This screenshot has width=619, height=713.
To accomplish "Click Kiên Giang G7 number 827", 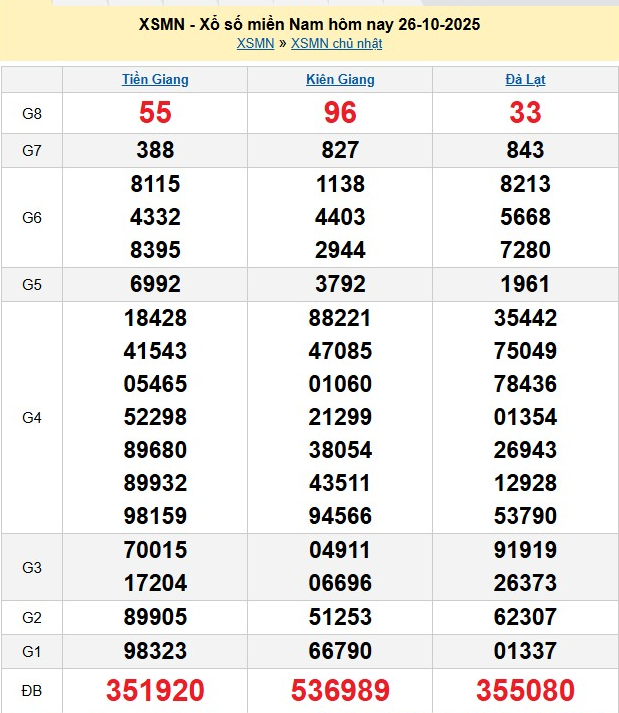I will pos(340,150).
